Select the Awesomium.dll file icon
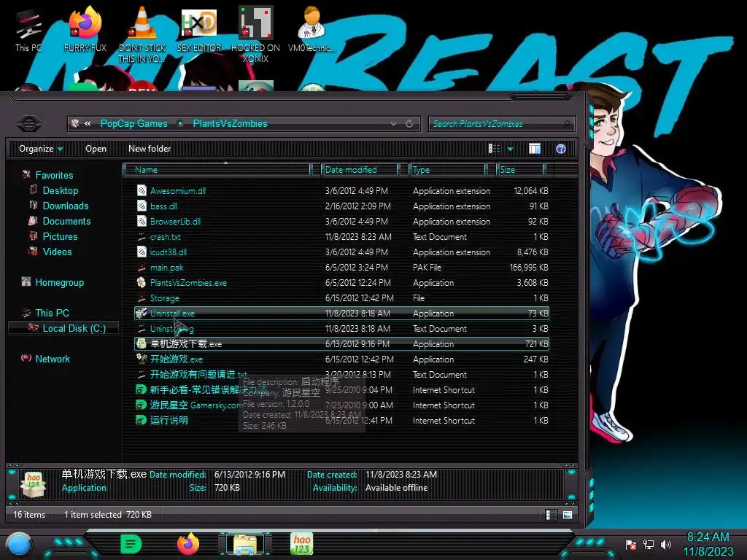Screen dimensions: 747x560 click(x=142, y=190)
